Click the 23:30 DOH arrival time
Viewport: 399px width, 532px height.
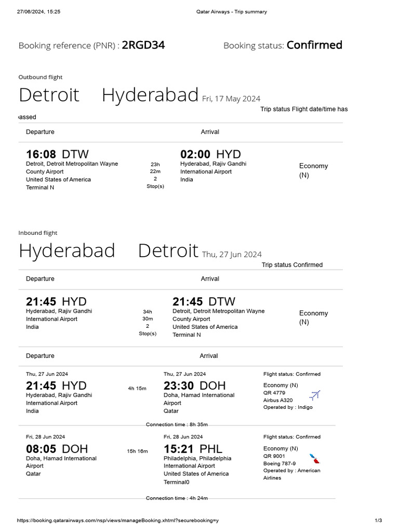click(x=194, y=386)
